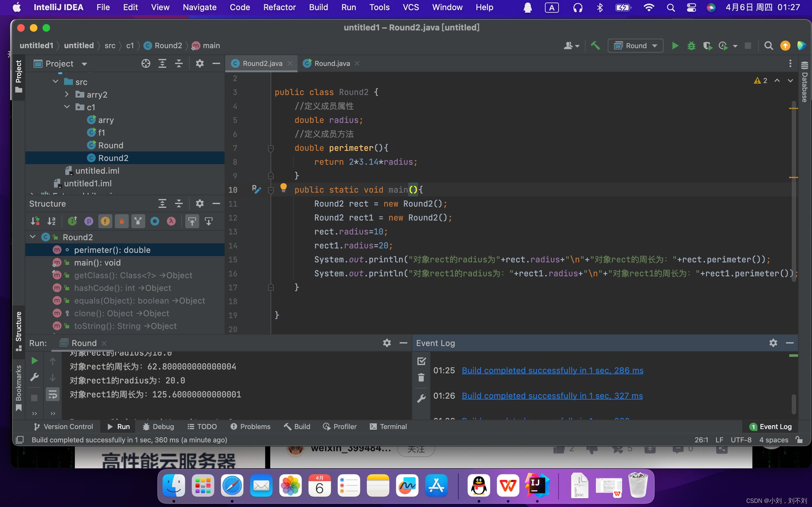Viewport: 812px width, 507px height.
Task: Open the Refactor menu
Action: point(279,7)
